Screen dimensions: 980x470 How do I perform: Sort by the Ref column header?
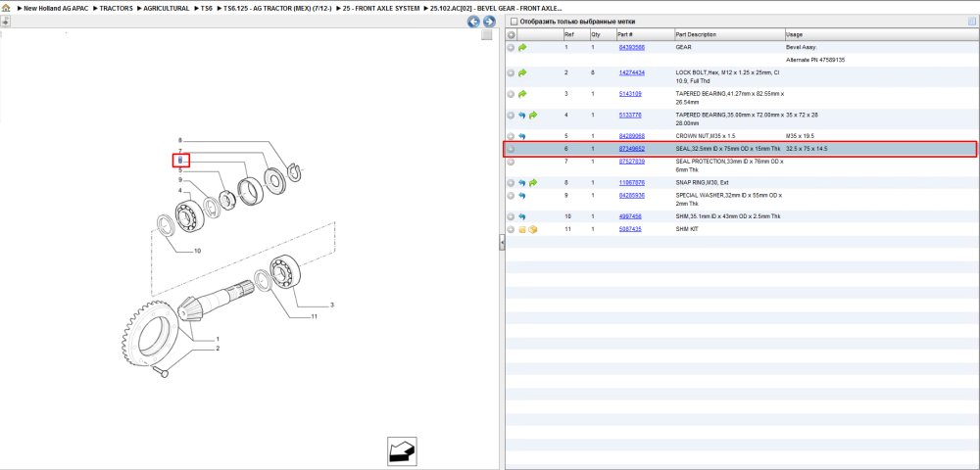pyautogui.click(x=575, y=35)
